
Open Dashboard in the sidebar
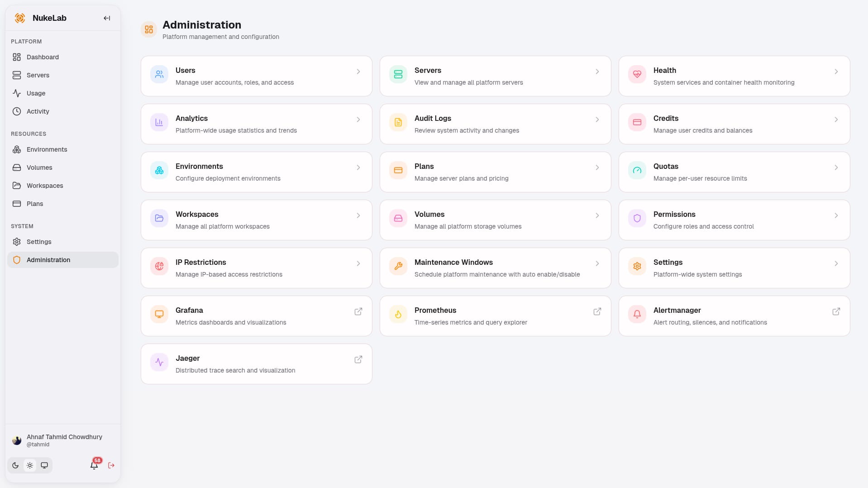pyautogui.click(x=63, y=57)
